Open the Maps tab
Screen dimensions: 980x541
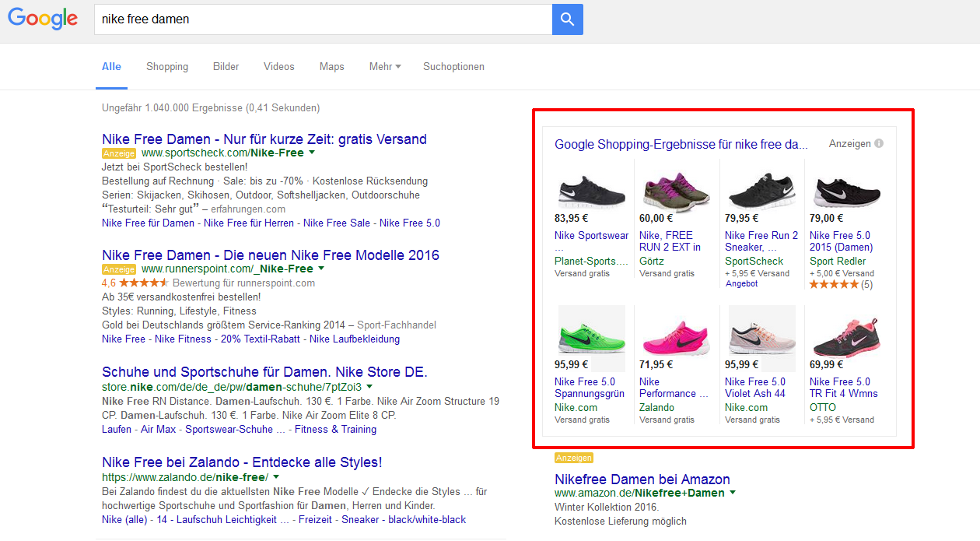(x=332, y=67)
